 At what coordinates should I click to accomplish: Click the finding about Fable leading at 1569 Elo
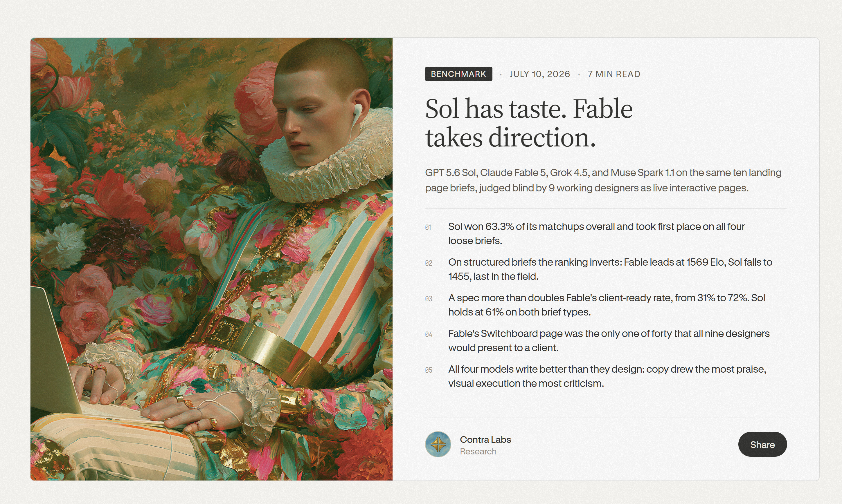tap(610, 269)
